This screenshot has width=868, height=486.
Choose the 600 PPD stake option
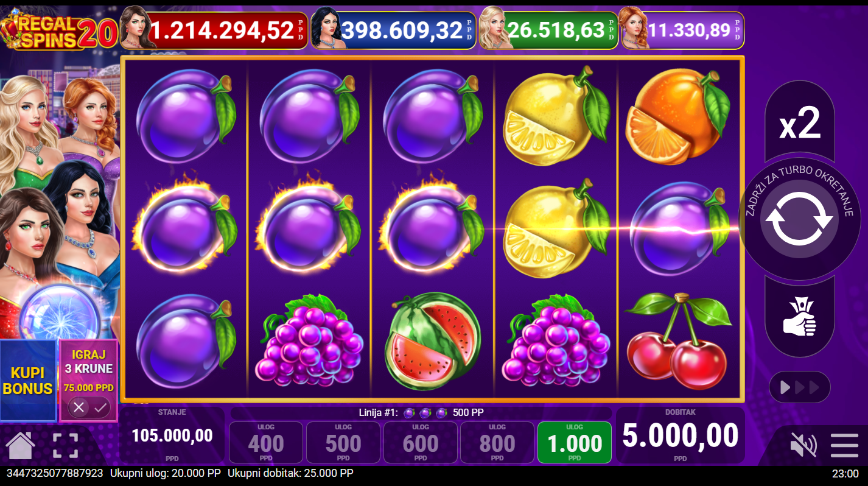[421, 442]
